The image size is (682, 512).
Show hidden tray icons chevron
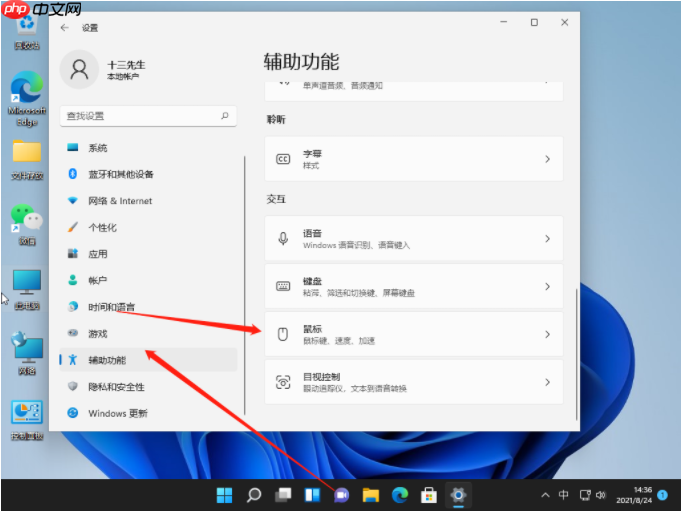point(545,495)
